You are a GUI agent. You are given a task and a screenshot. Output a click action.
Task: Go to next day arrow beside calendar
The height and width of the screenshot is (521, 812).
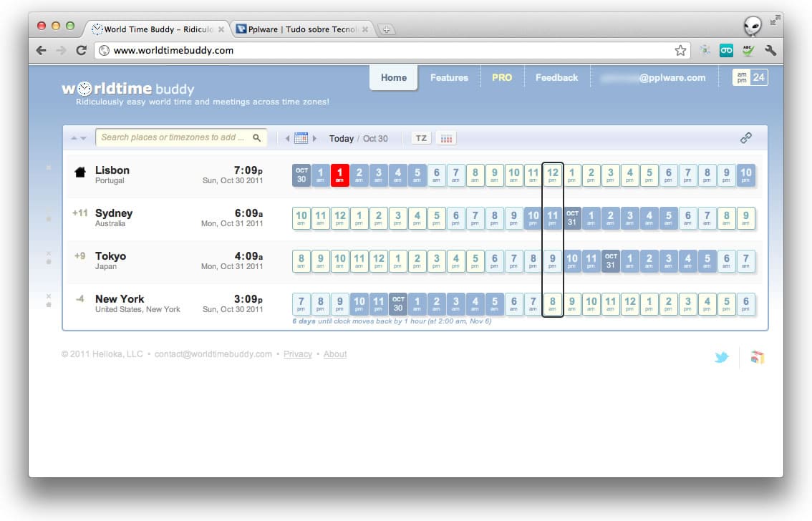314,138
